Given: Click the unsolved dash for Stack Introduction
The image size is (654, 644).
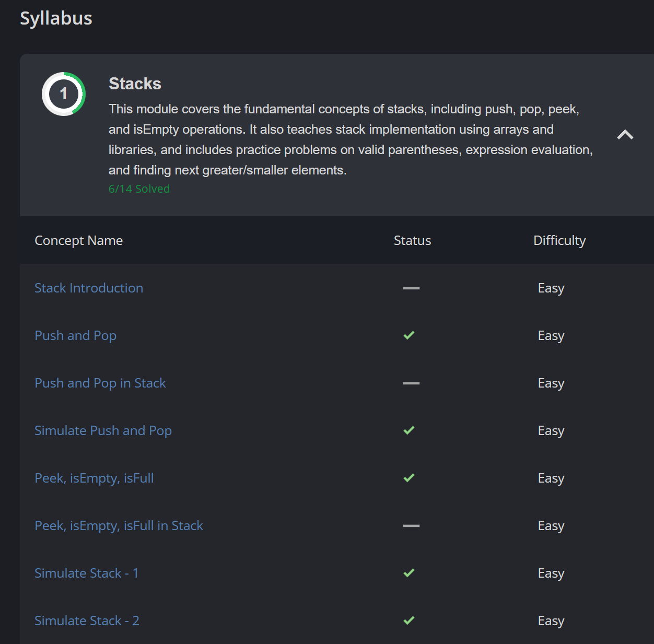Looking at the screenshot, I should tap(411, 288).
